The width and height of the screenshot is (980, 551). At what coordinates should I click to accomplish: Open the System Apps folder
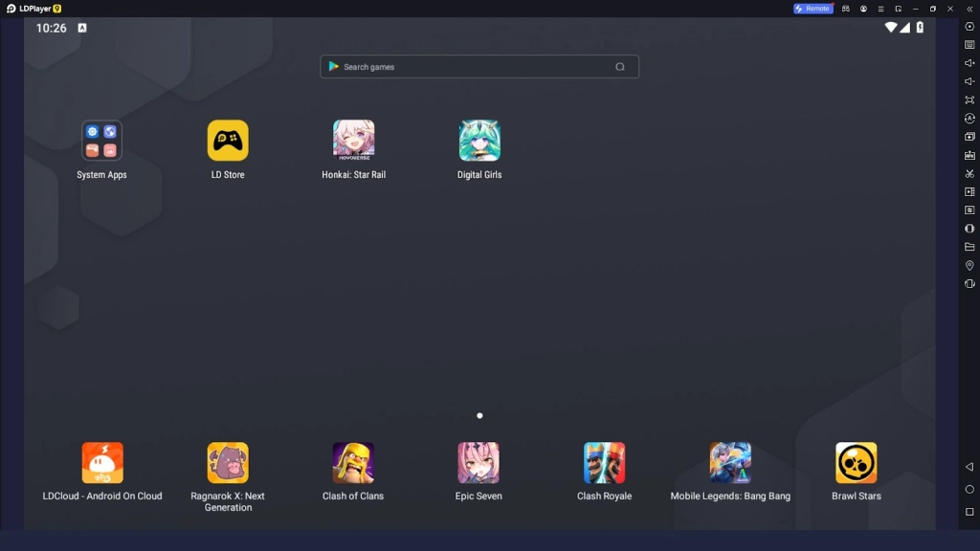pyautogui.click(x=101, y=141)
